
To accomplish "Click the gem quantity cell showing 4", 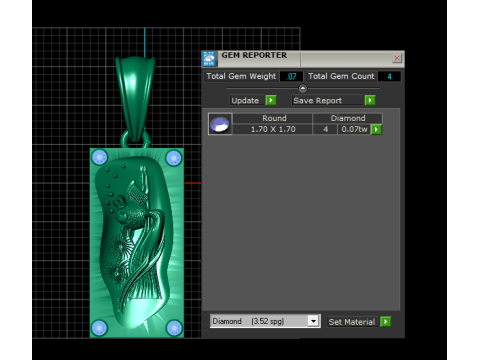I will (325, 129).
